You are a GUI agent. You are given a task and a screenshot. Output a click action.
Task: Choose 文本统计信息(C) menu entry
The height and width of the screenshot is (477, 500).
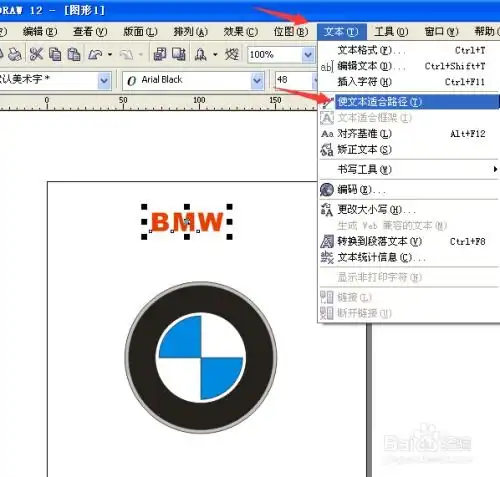409,257
